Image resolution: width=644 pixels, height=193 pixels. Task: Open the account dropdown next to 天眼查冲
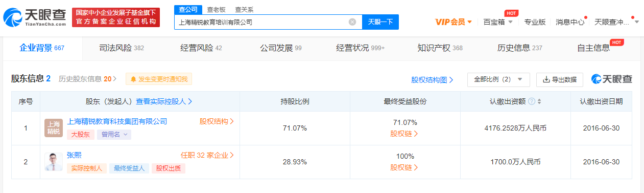[636, 22]
